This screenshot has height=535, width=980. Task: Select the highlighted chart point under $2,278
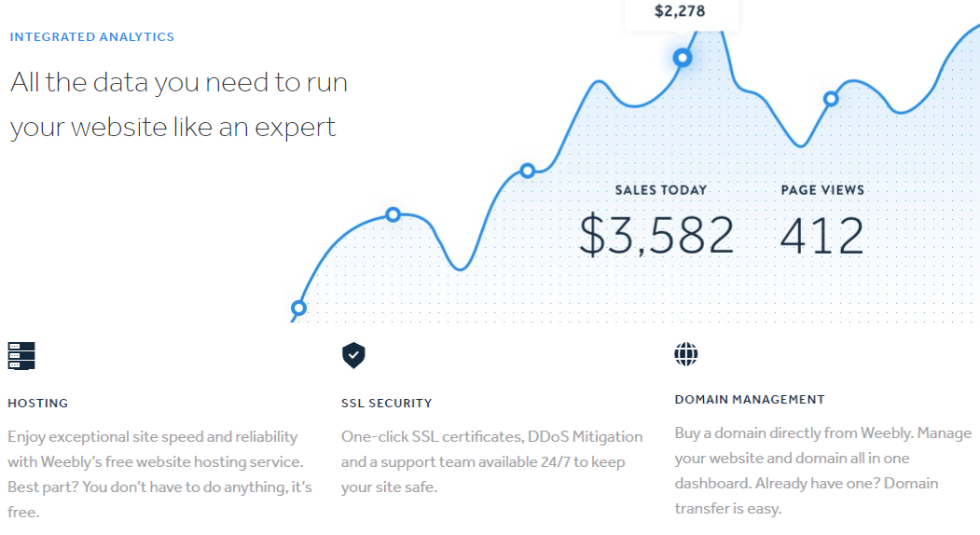pos(683,58)
